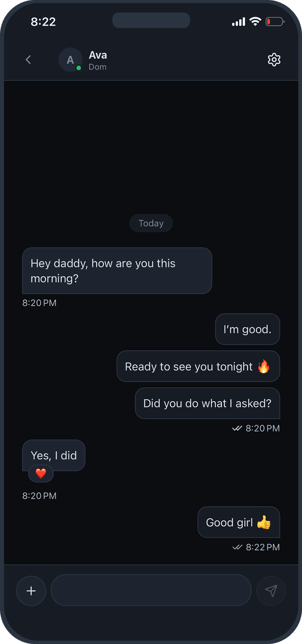Image resolution: width=302 pixels, height=644 pixels.
Task: Select the "I'm good." message bubble
Action: pos(248,329)
